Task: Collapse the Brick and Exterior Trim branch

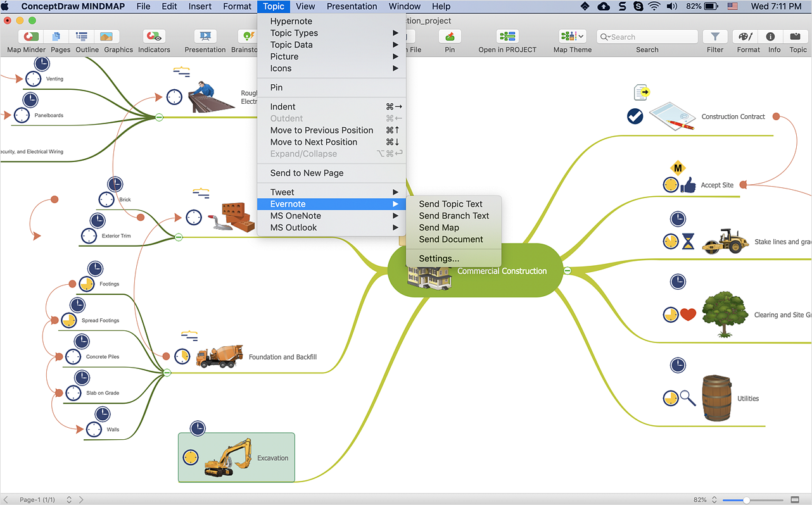Action: coord(179,237)
